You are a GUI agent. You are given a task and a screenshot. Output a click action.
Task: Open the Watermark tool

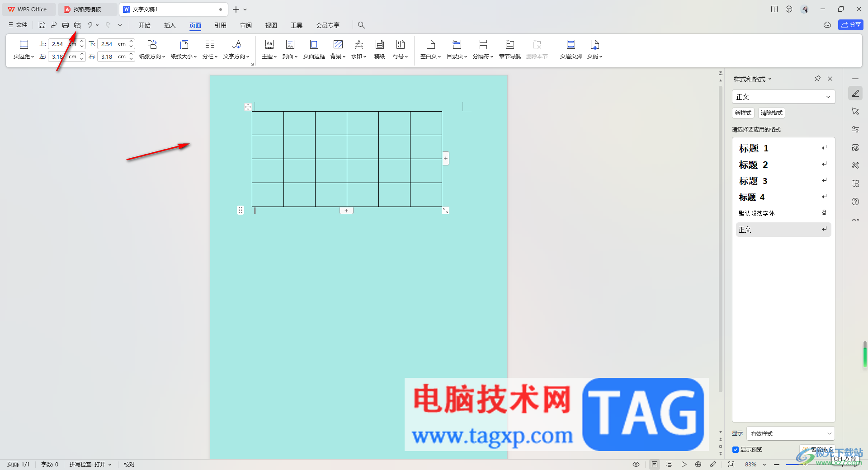(x=359, y=49)
